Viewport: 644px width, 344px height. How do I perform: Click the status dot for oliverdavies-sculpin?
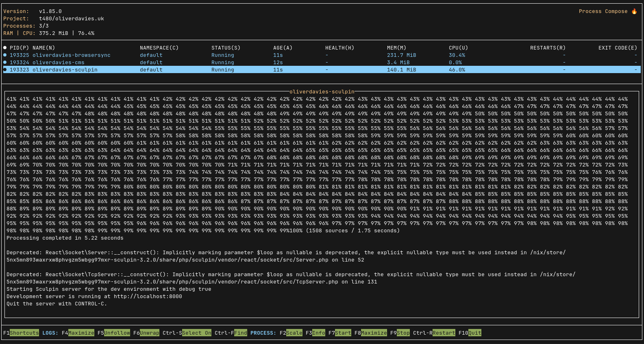(x=5, y=69)
